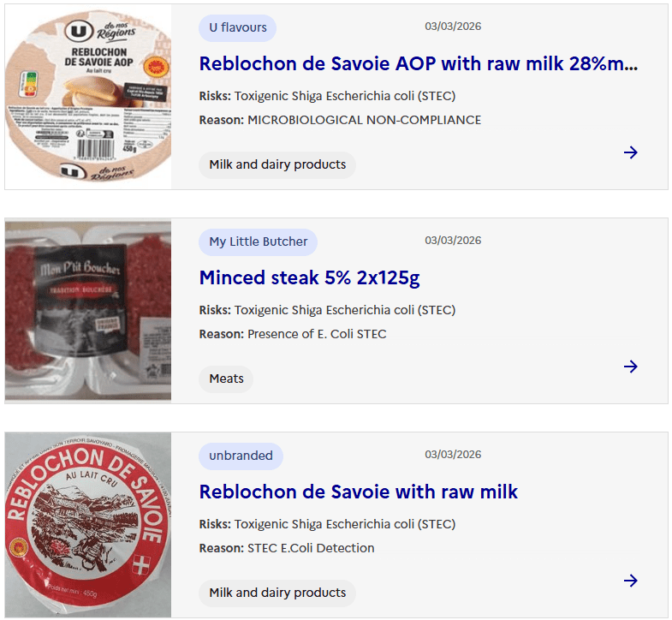Select the 'My Little Butcher' brand tag
This screenshot has width=672, height=620.
258,241
